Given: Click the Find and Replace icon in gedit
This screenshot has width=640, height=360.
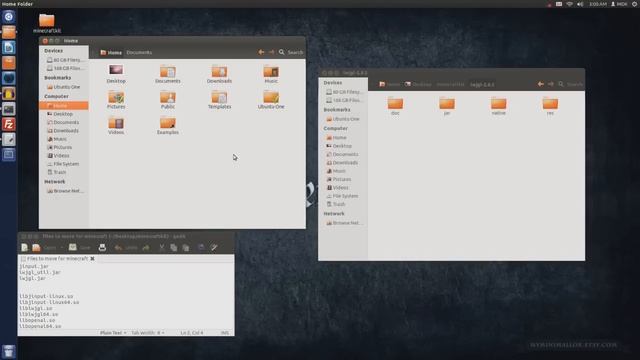Looking at the screenshot, I should (214, 248).
